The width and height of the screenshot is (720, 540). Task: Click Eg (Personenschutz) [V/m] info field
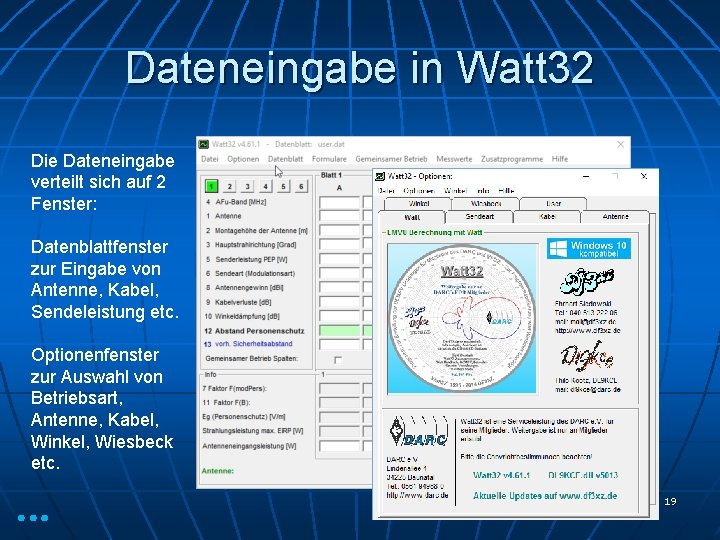(x=339, y=417)
